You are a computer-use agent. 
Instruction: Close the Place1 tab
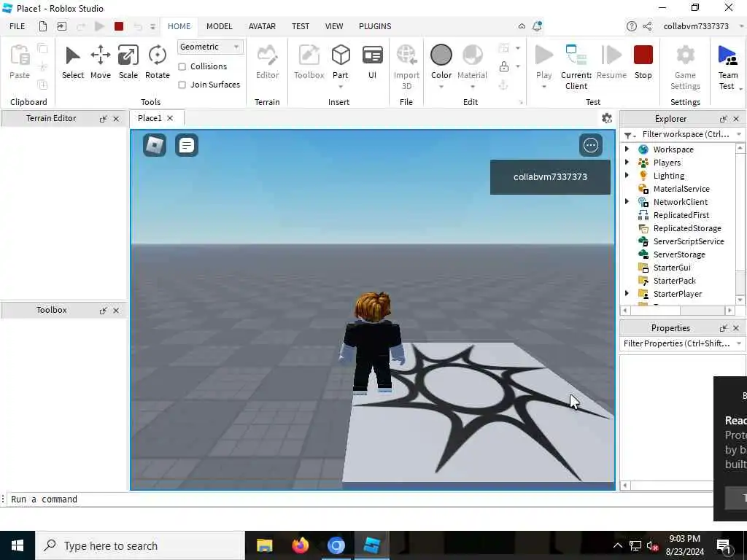[x=170, y=118]
